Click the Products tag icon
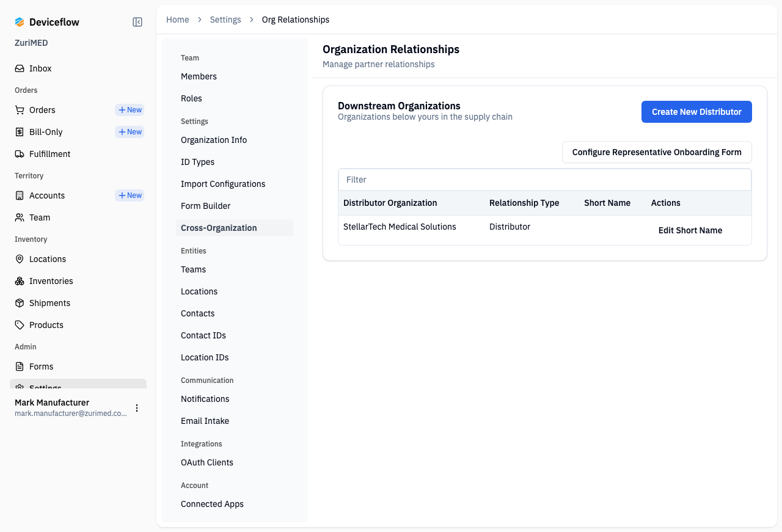This screenshot has height=532, width=782. point(20,325)
